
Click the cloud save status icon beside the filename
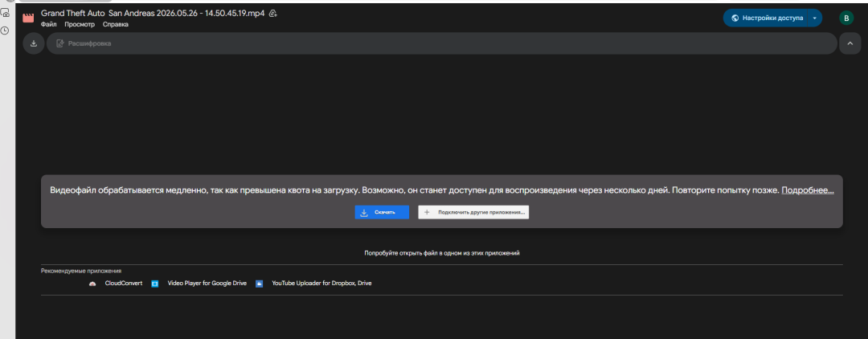(x=273, y=14)
